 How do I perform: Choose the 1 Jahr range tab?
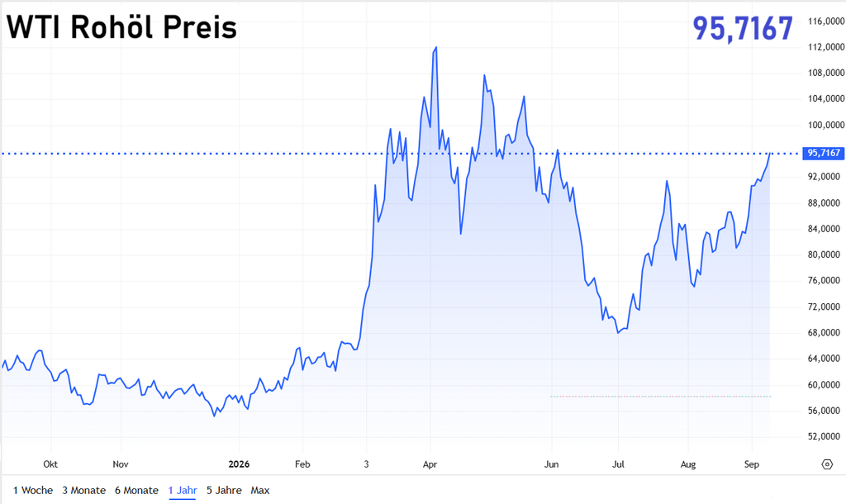click(183, 491)
